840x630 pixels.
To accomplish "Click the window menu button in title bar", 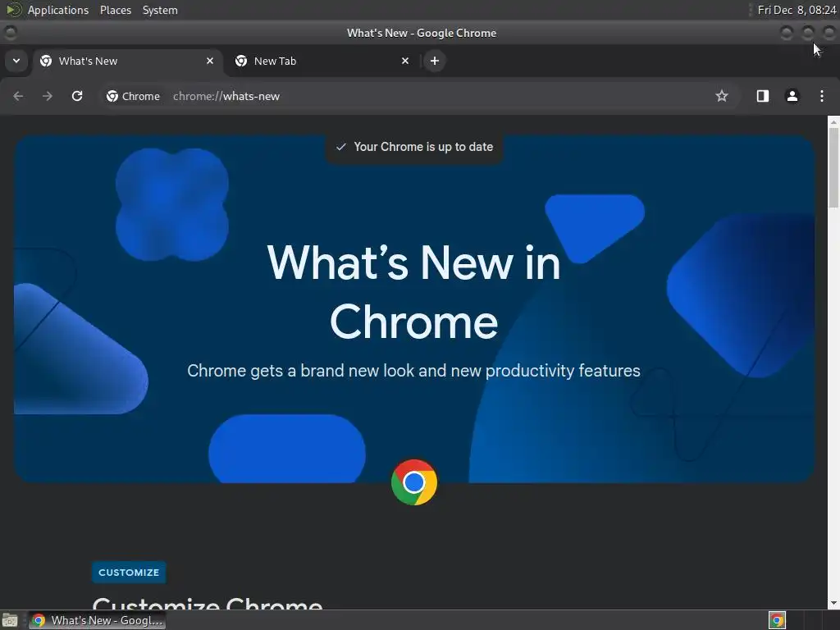I will click(x=10, y=33).
